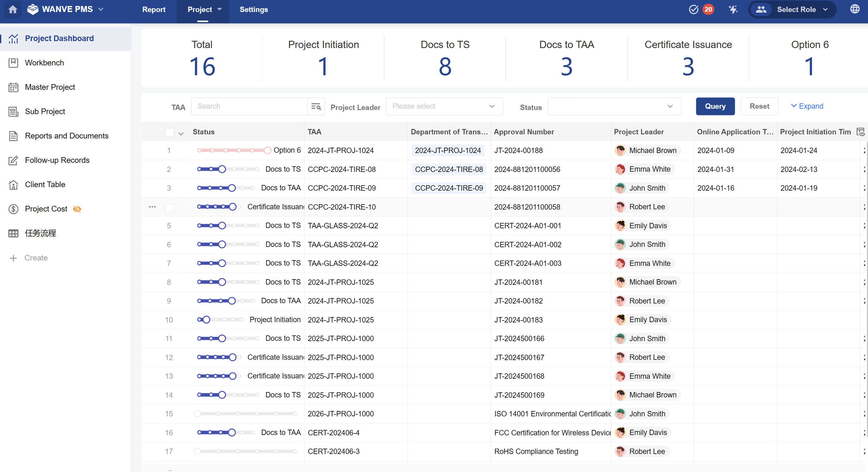The width and height of the screenshot is (868, 472).
Task: Click Create in the sidebar
Action: 36,258
